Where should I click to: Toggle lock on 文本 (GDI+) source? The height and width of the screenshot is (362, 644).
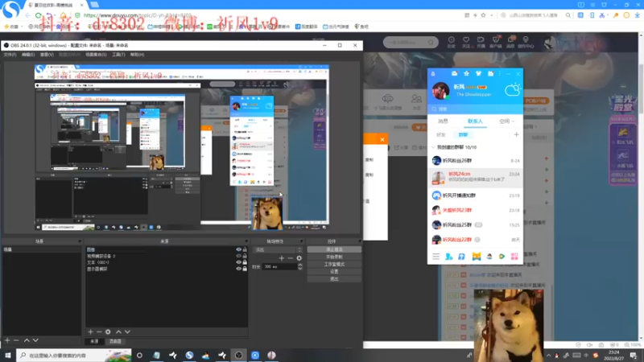(245, 262)
